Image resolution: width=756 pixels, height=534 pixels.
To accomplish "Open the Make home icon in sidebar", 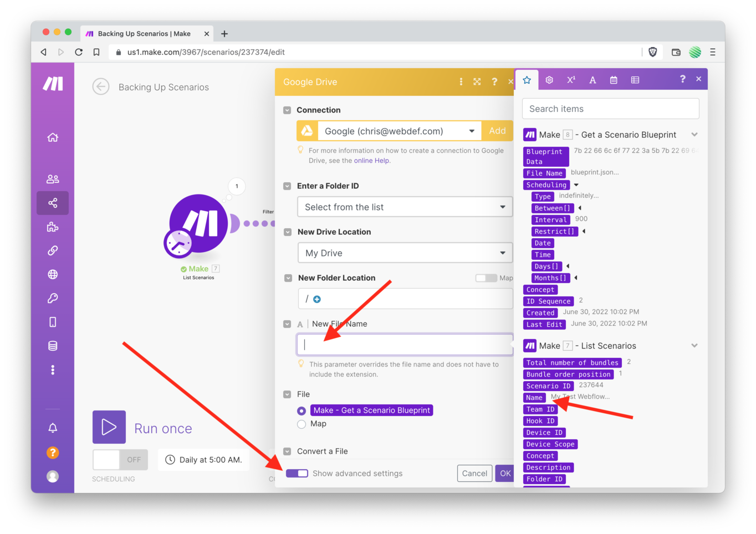I will point(53,137).
